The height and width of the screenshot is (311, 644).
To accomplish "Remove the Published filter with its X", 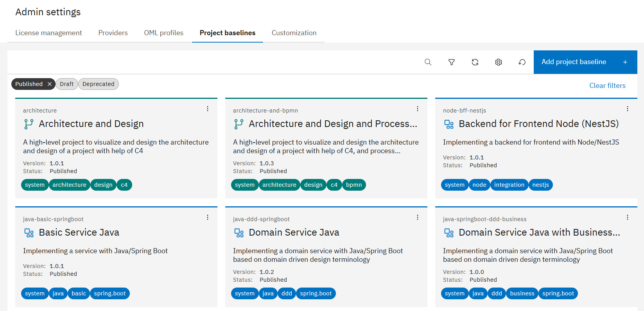I will point(50,84).
